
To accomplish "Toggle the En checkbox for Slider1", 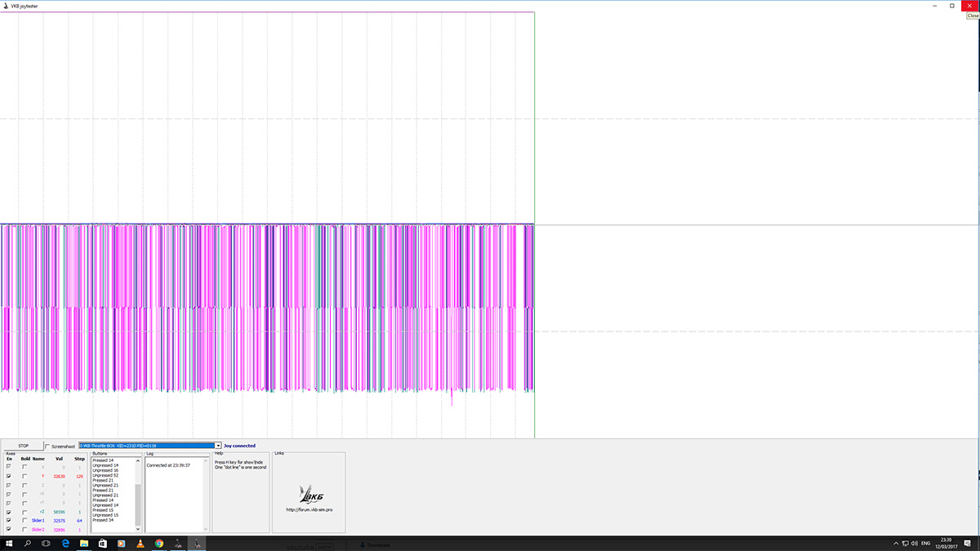I will click(8, 520).
